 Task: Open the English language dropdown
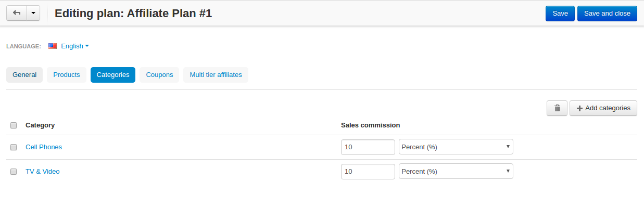(75, 46)
